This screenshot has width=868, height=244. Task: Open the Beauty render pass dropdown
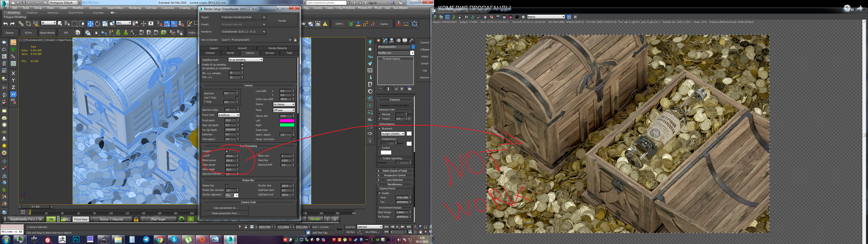tap(545, 17)
